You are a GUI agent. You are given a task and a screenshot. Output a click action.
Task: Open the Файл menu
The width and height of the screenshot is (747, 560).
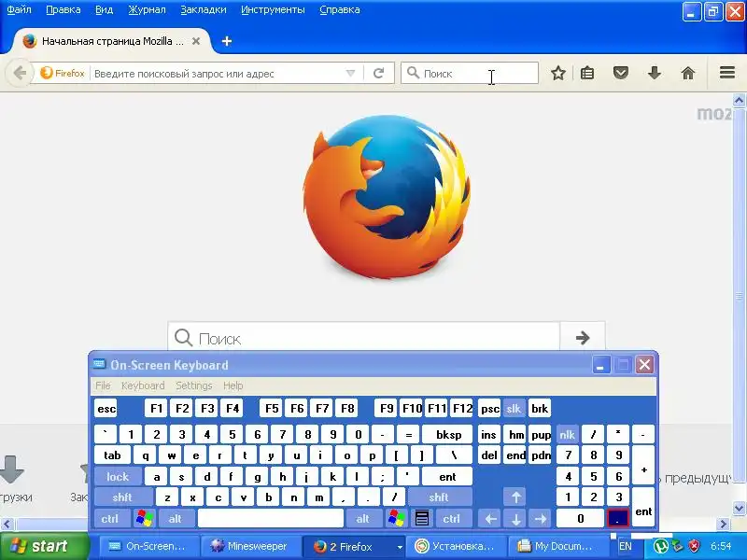[x=19, y=9]
